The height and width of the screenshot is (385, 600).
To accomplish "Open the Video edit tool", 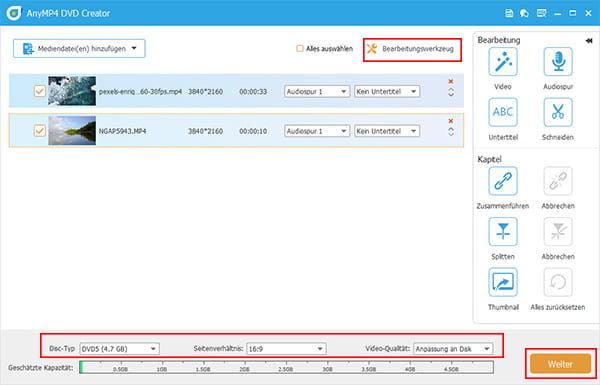I will pos(503,62).
